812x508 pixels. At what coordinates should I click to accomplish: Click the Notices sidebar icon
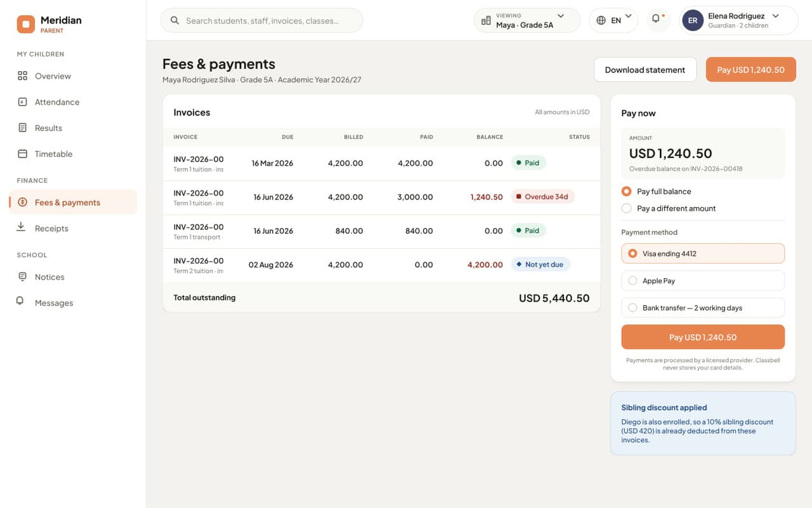(x=23, y=277)
